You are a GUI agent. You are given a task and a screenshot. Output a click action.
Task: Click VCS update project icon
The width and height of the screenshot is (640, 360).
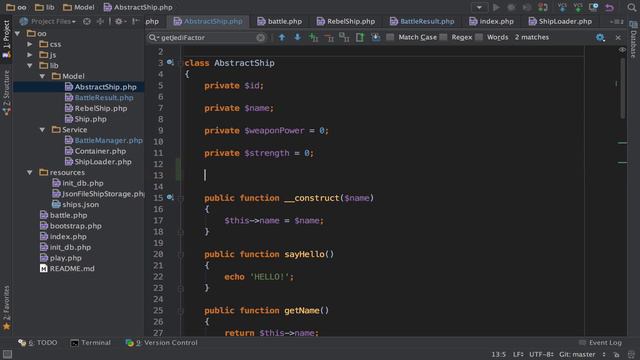pyautogui.click(x=562, y=7)
